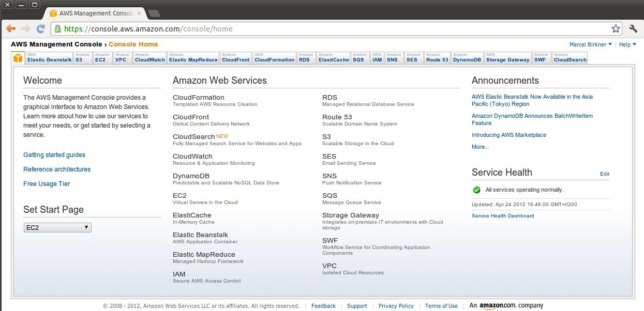Switch to the CloudWatch tab
This screenshot has width=644, height=311.
[x=150, y=58]
